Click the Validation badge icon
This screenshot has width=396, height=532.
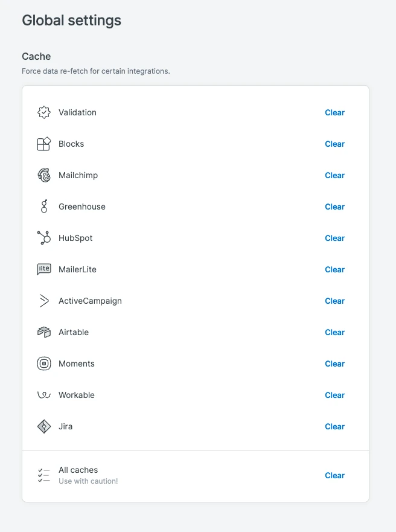click(44, 112)
